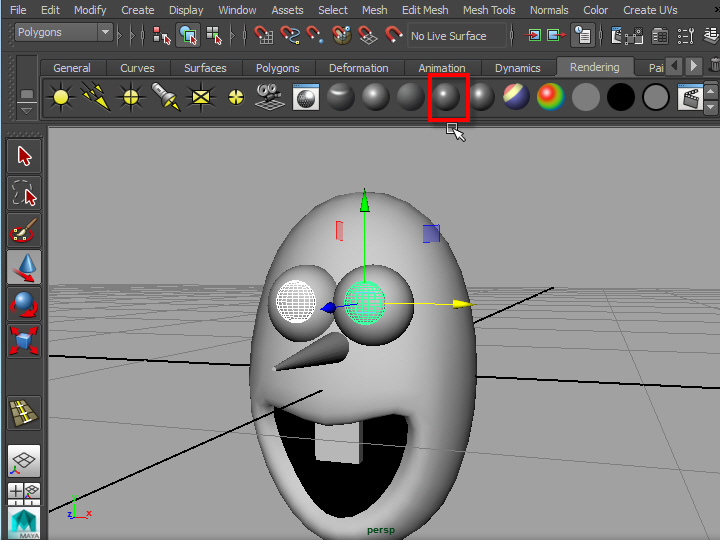Apply the black color shader swatch

coord(620,97)
